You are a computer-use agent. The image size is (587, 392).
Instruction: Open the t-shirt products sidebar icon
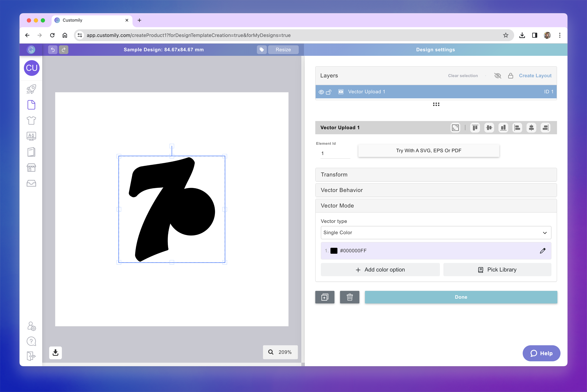[31, 120]
